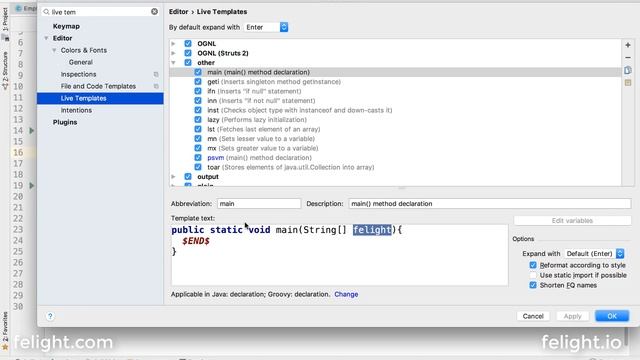Click Change applicable contexts link
This screenshot has height=360, width=640.
(346, 294)
